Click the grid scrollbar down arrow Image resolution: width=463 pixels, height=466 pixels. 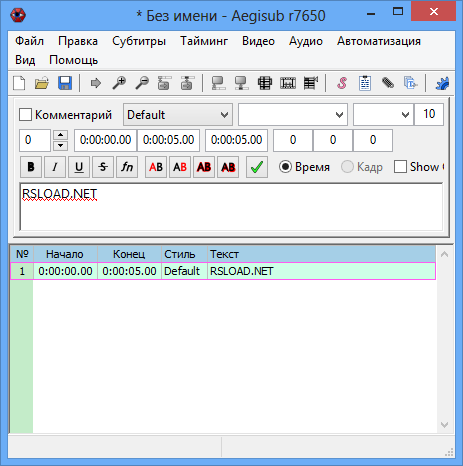[x=444, y=425]
